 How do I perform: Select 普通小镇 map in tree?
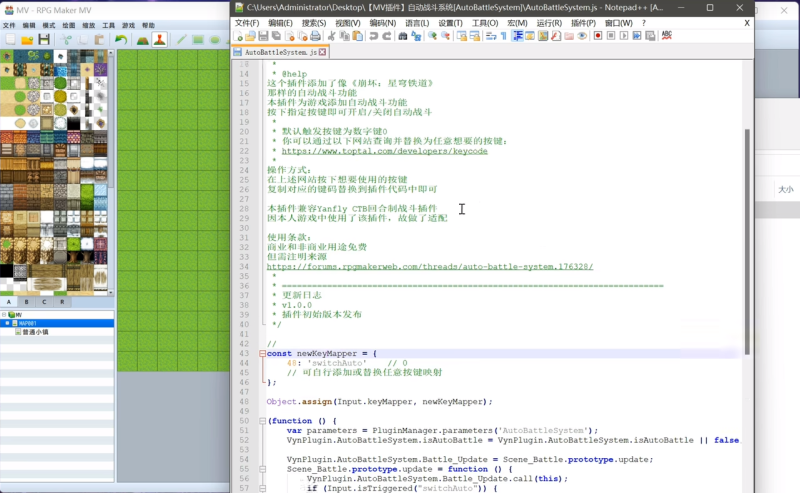[35, 332]
